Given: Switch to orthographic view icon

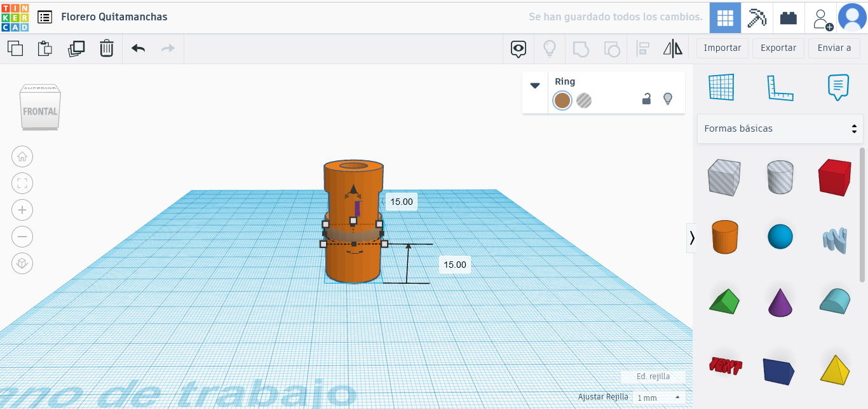Looking at the screenshot, I should [x=22, y=263].
